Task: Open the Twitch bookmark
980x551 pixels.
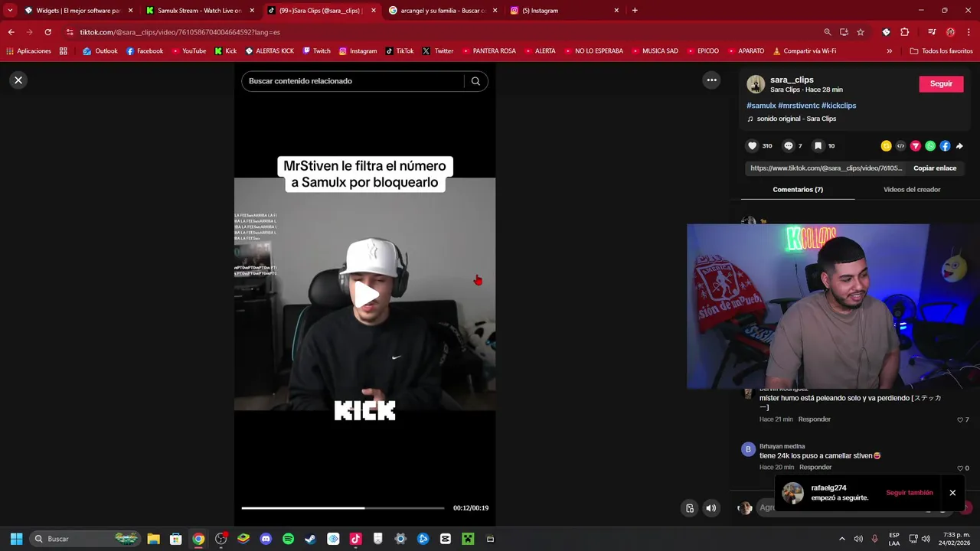Action: (317, 51)
